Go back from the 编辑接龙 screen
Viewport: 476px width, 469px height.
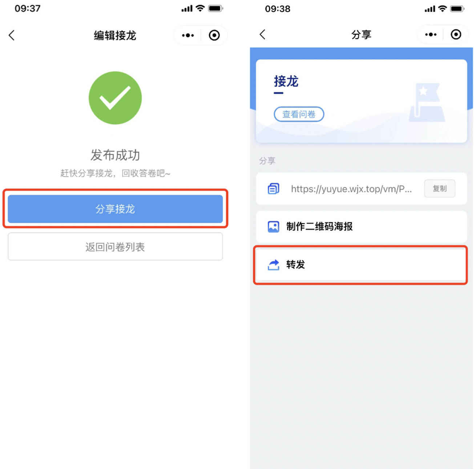click(12, 35)
